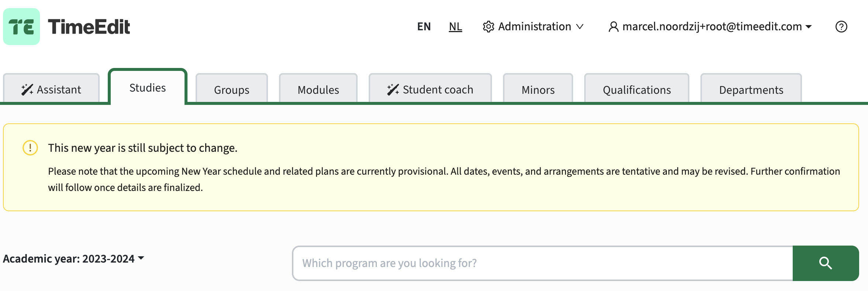This screenshot has width=868, height=291.
Task: Focus the program search input field
Action: (542, 263)
